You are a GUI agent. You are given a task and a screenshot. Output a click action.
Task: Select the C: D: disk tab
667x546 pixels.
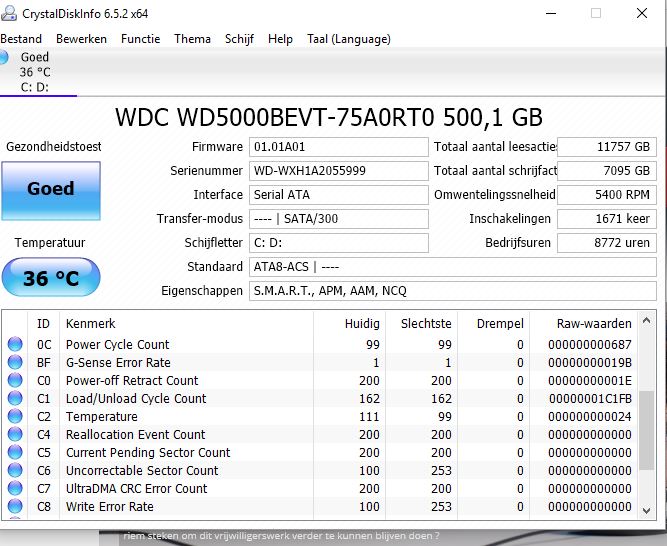coord(35,87)
